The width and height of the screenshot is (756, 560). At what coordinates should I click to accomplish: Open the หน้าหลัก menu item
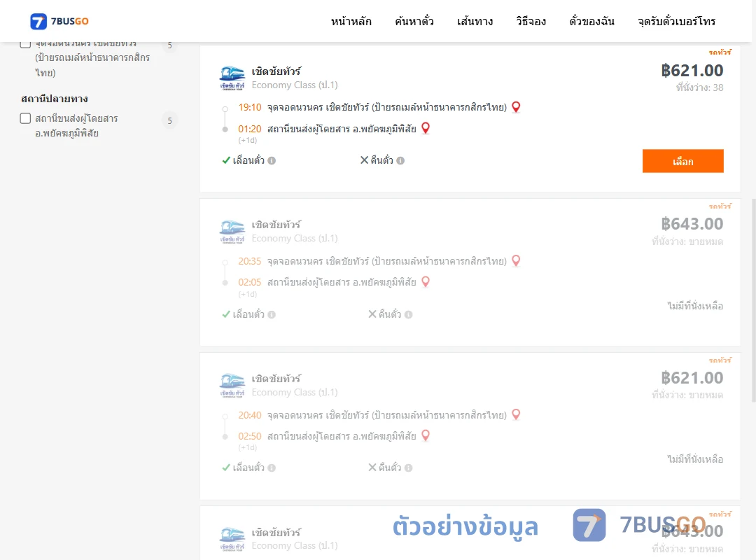(351, 21)
